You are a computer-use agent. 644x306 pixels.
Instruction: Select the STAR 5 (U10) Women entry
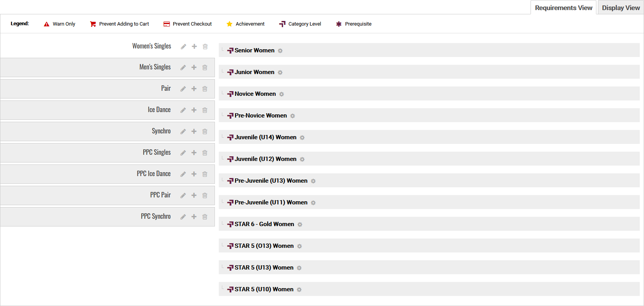264,289
